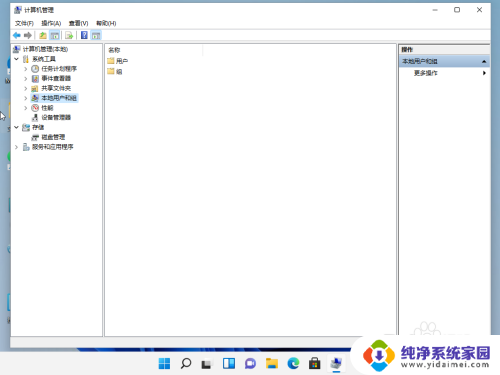This screenshot has height=375, width=500.
Task: Open the 文件(F) menu
Action: coord(24,23)
